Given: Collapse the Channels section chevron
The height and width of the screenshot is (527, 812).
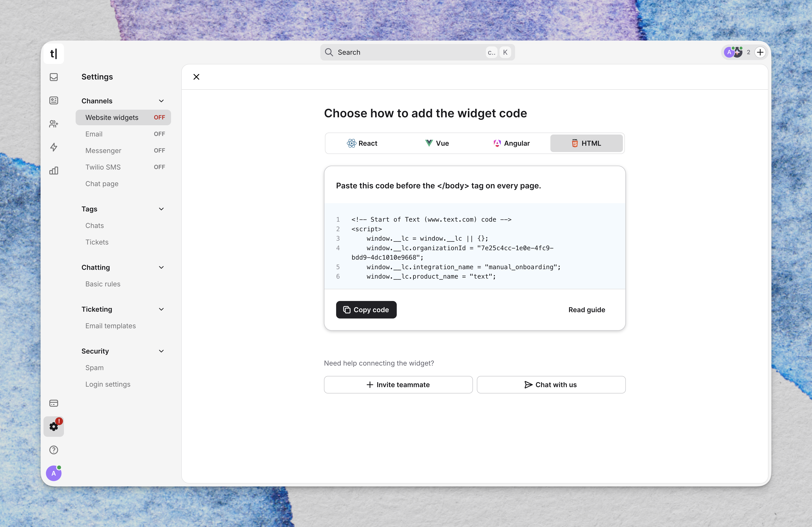Looking at the screenshot, I should click(161, 101).
